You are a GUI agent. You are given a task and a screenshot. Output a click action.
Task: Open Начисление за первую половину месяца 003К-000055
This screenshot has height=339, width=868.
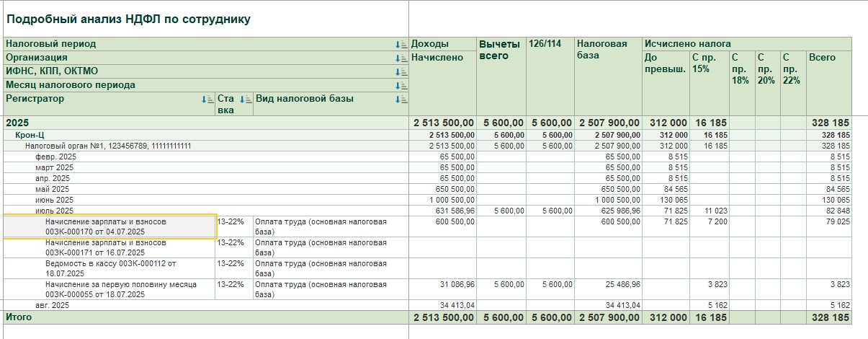(110, 290)
